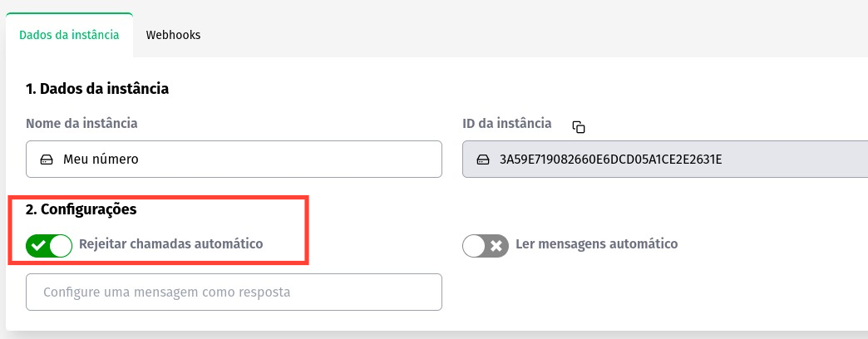Click the ID da instância field label
Screen dimensions: 868x339
point(506,123)
